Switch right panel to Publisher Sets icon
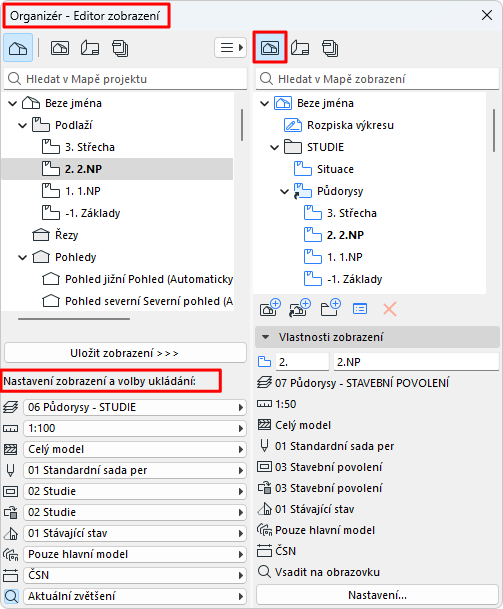The image size is (503, 609). [x=330, y=48]
